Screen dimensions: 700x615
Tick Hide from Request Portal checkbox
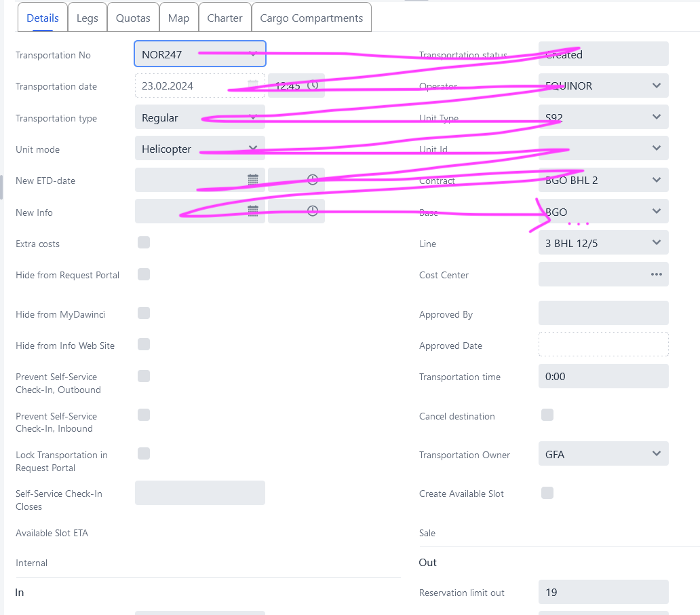(144, 274)
